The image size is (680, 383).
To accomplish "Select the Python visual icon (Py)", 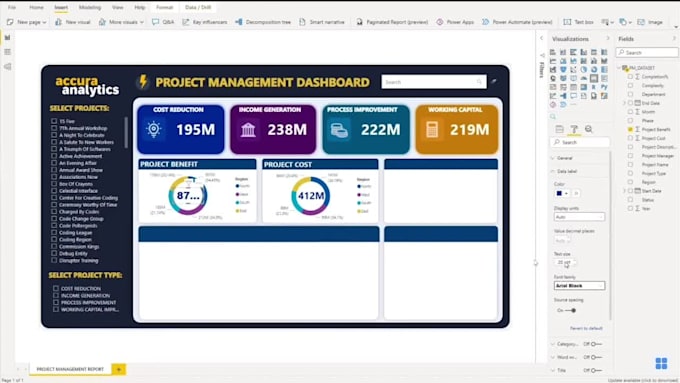I will point(604,87).
